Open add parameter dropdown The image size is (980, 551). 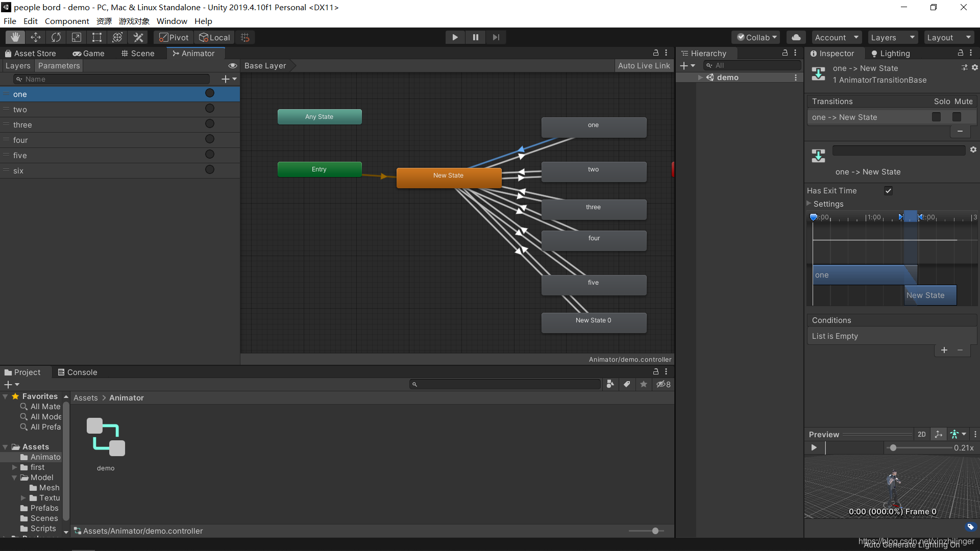[x=229, y=79]
